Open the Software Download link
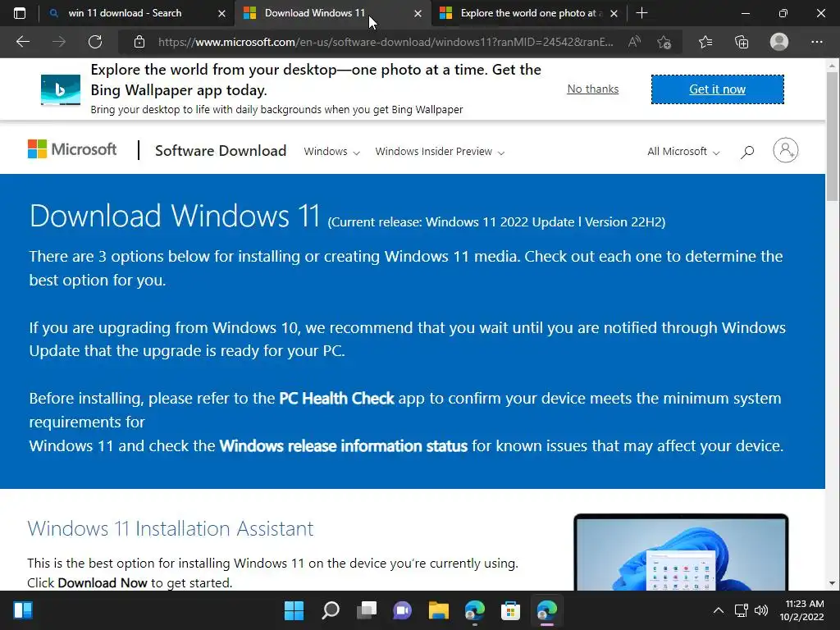This screenshot has width=840, height=630. pos(221,151)
